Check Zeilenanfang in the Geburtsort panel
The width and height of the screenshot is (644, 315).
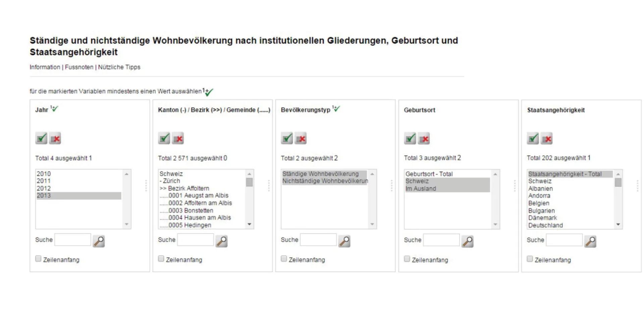point(407,259)
